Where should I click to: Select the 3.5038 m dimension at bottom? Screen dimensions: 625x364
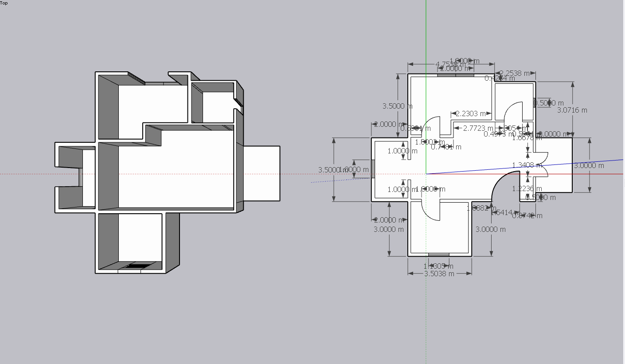439,274
